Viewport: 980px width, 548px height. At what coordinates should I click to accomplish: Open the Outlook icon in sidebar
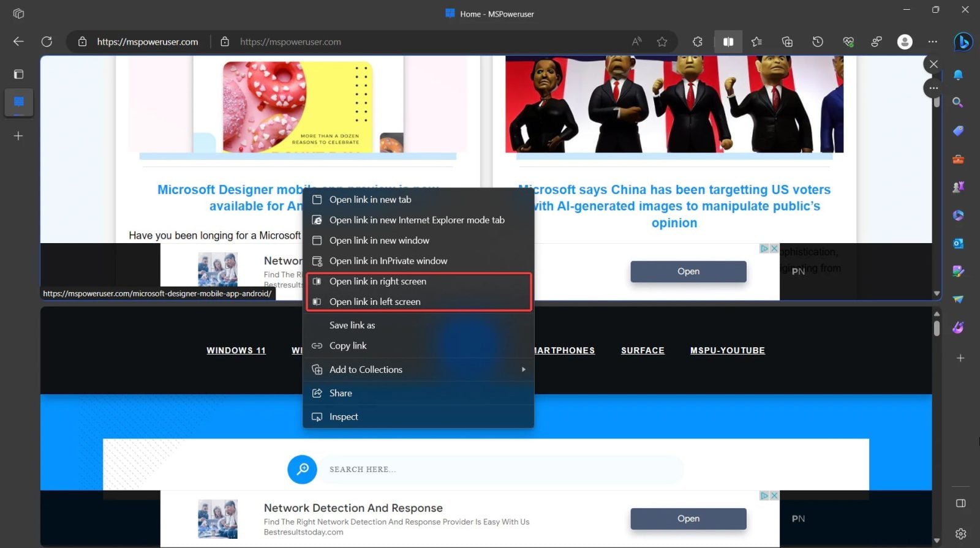coord(958,243)
